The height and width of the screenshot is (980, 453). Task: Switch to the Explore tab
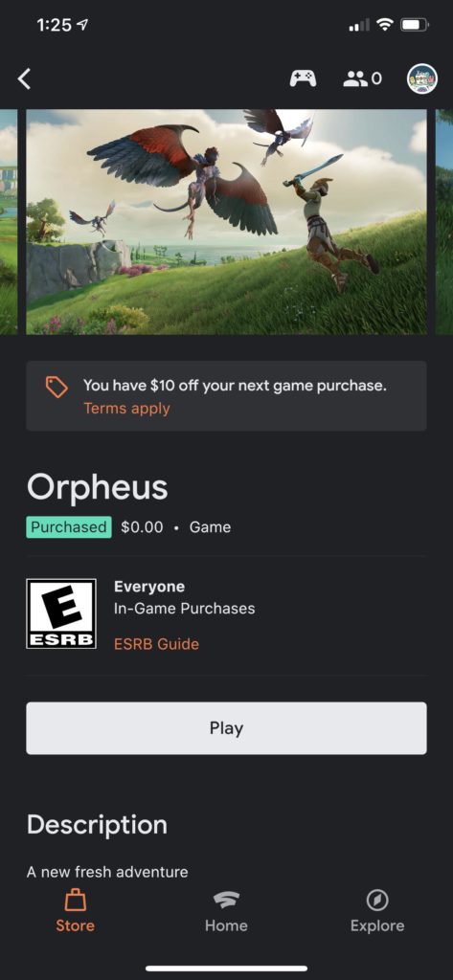click(x=377, y=911)
